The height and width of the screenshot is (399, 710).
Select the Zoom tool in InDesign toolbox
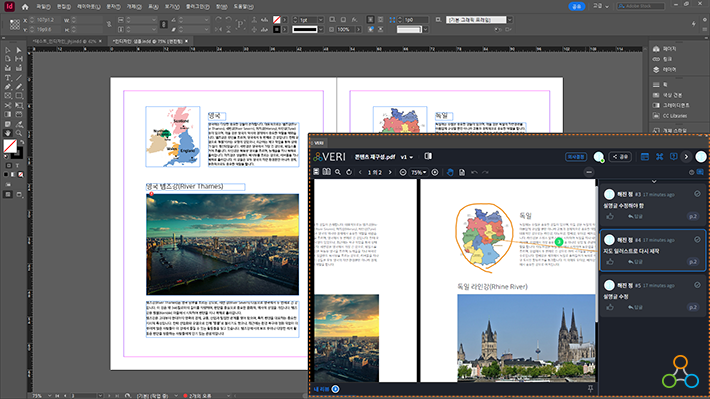(x=19, y=133)
